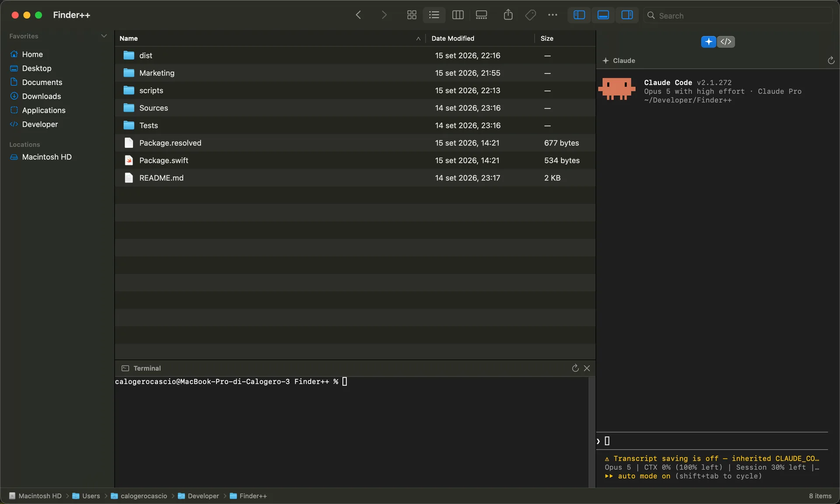Sort by the Name column header
This screenshot has height=504, width=840.
click(270, 38)
